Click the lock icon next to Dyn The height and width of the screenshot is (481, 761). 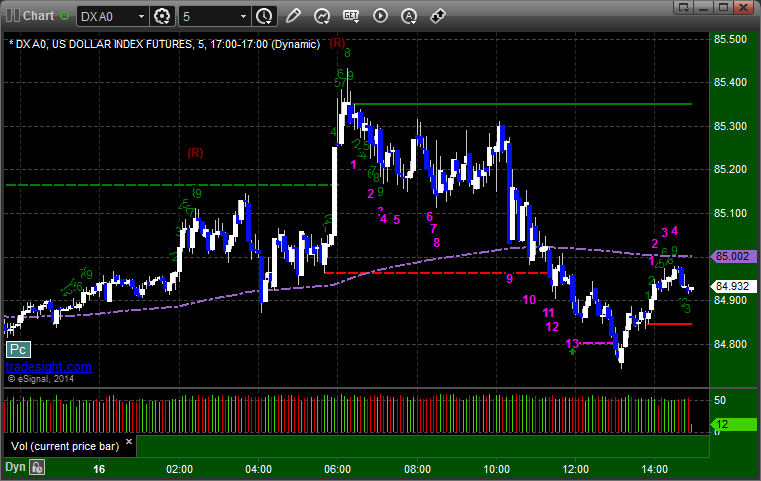[37, 467]
